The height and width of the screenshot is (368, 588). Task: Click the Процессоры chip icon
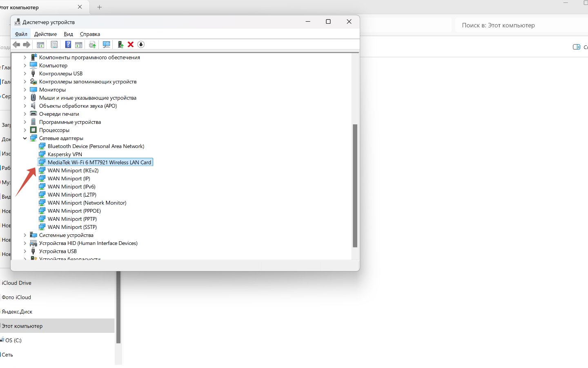(x=33, y=130)
